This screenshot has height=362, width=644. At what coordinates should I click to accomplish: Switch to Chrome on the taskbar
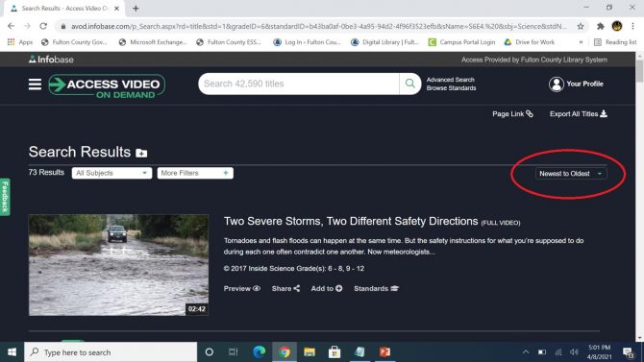coord(285,352)
